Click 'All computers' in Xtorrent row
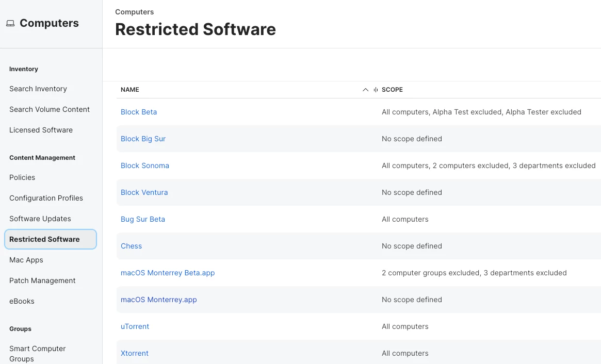Screen dimensions: 601x364 (405, 353)
